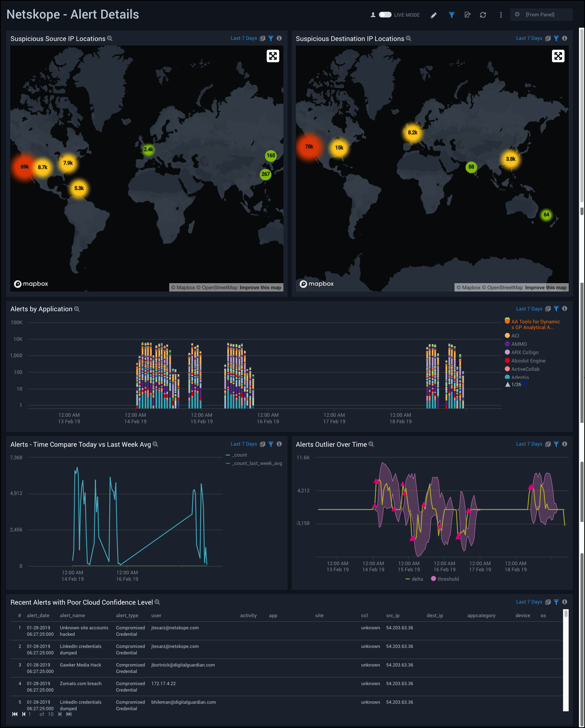Click magnifier icon beside Alerts by Application

(x=77, y=309)
